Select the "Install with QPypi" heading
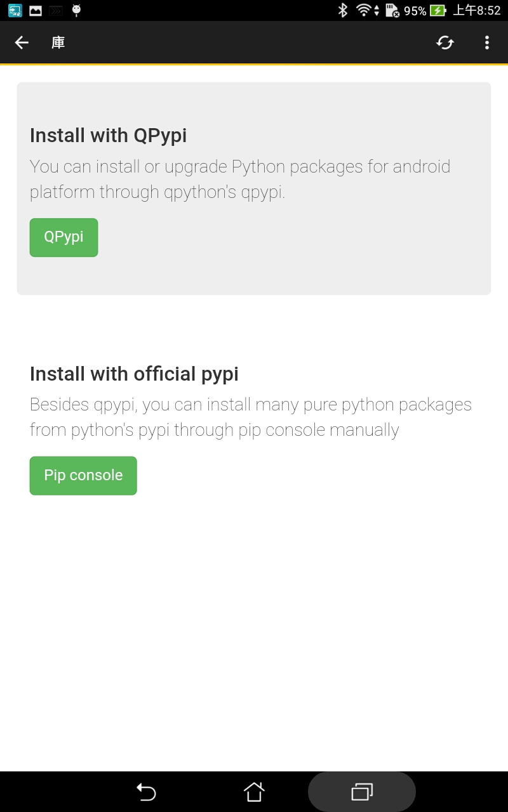This screenshot has width=508, height=812. (108, 135)
